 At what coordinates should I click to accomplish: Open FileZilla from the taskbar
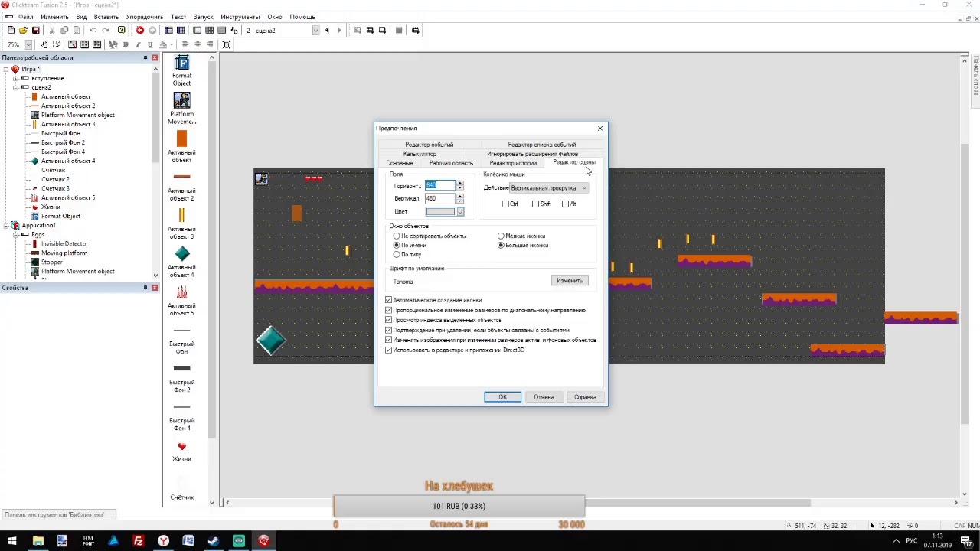pyautogui.click(x=139, y=541)
